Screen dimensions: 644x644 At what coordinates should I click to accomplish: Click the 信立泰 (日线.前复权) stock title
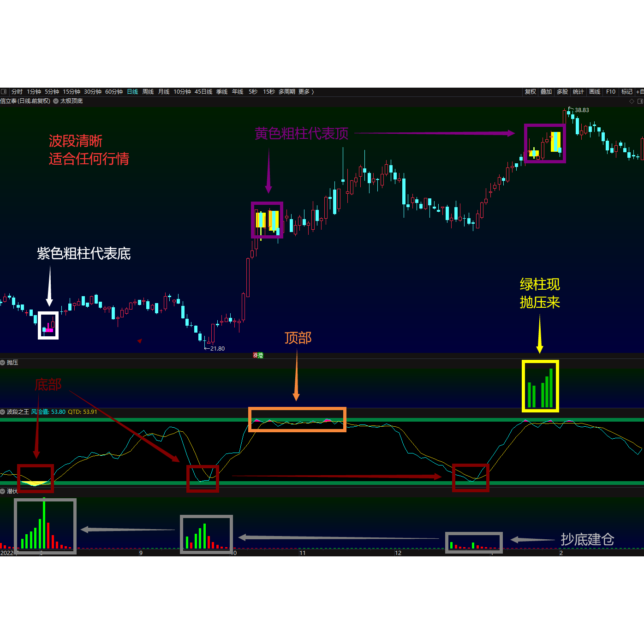point(25,101)
